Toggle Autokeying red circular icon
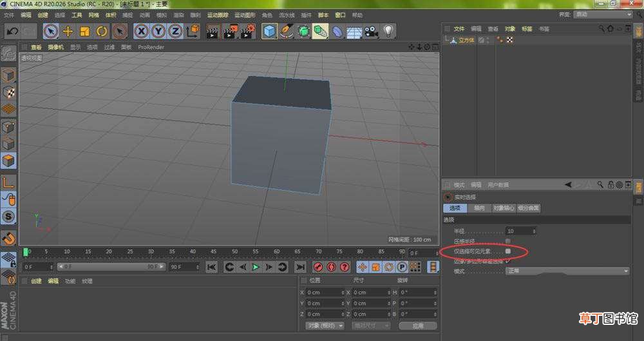 (x=331, y=267)
